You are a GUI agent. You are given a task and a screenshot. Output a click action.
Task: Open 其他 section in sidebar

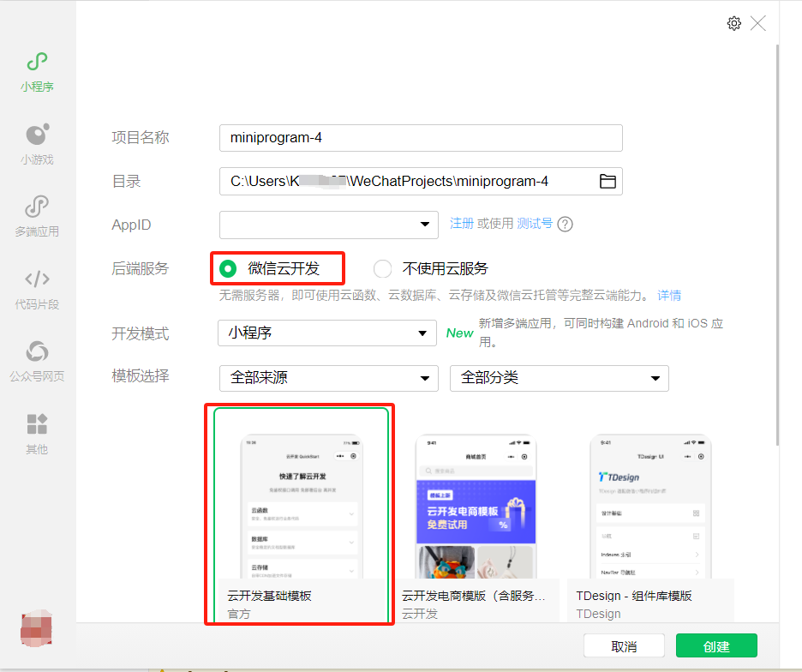37,435
